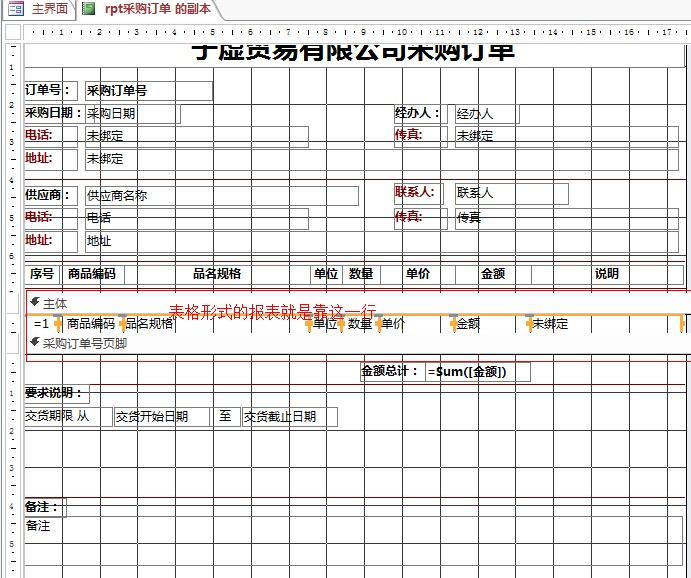
Task: Click the 未绑定 field in 主体 detail row
Action: [x=605, y=324]
